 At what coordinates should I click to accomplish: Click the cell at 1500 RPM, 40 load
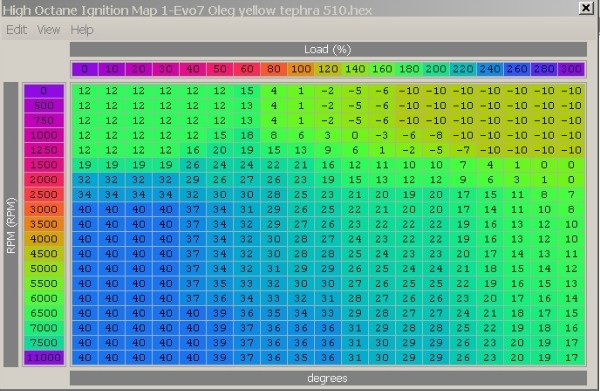(x=193, y=165)
